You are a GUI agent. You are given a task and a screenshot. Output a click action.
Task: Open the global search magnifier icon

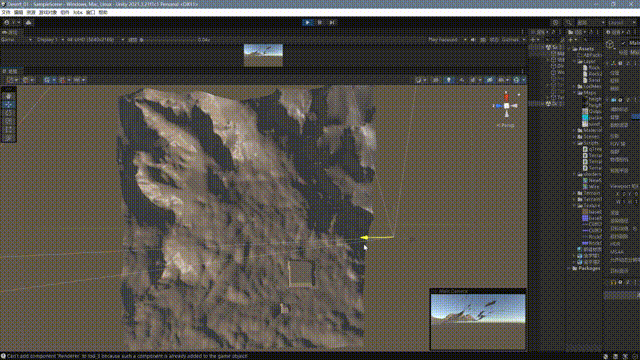coord(568,22)
